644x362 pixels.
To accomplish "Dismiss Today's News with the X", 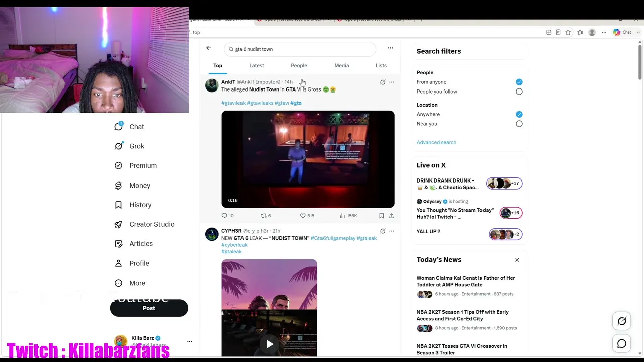I will (517, 260).
